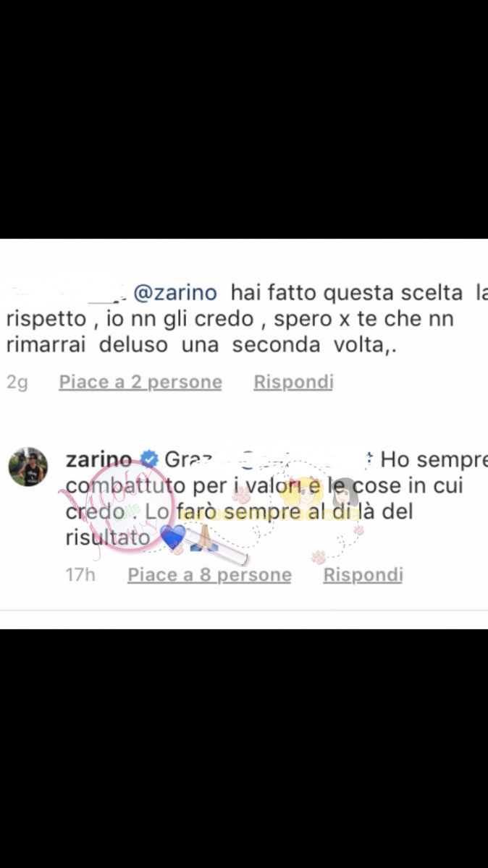Screen dimensions: 488x868
Task: Reply to zarino's comment with Rispondi
Action: click(363, 575)
